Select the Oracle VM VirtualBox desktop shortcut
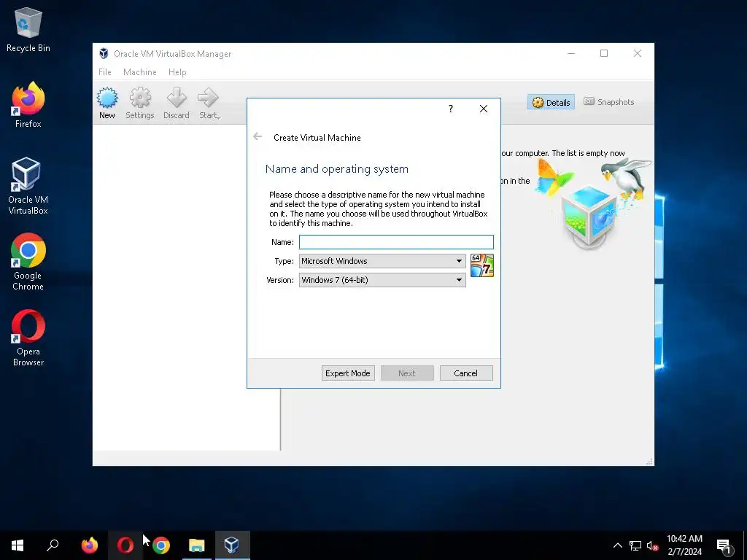 pyautogui.click(x=28, y=186)
